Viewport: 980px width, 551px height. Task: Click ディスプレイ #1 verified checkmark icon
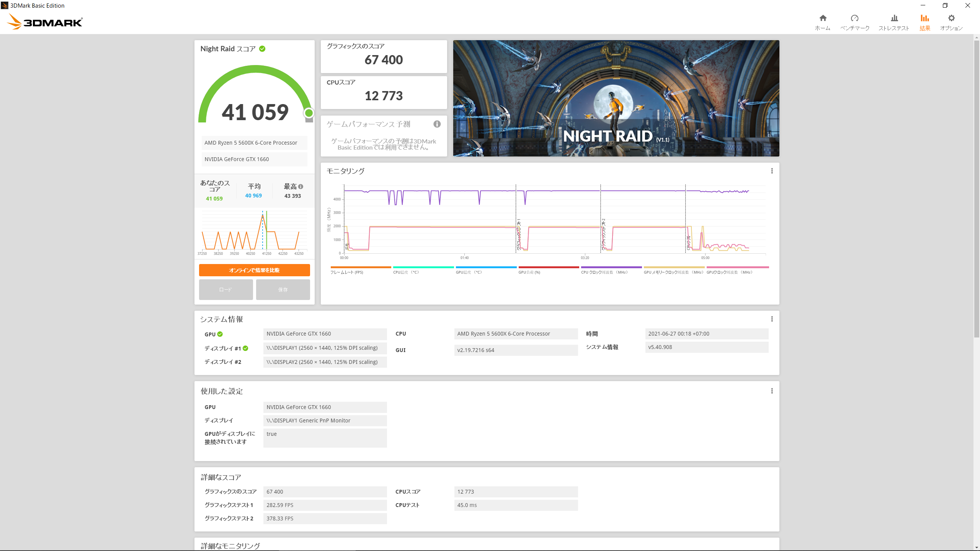click(245, 348)
